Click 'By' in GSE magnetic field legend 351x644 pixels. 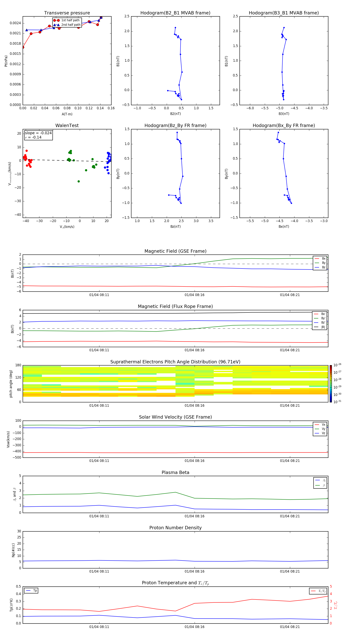tap(320, 263)
